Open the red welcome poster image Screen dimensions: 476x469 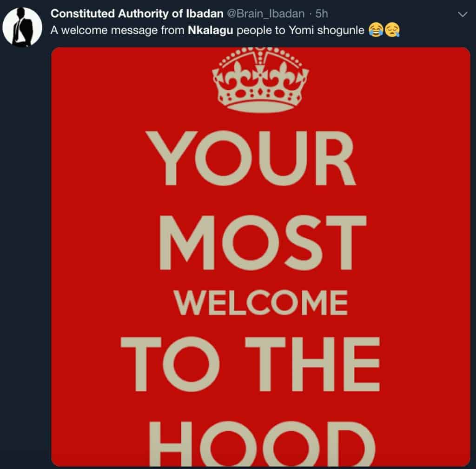[261, 257]
